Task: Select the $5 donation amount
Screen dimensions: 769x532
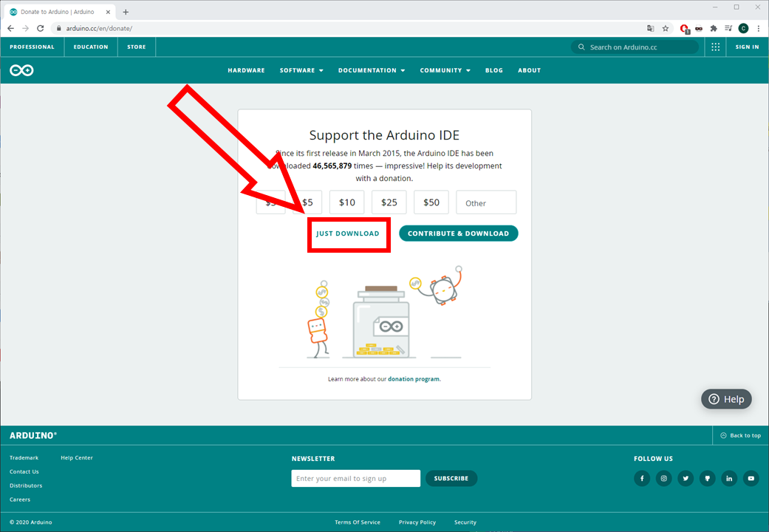Action: point(307,202)
